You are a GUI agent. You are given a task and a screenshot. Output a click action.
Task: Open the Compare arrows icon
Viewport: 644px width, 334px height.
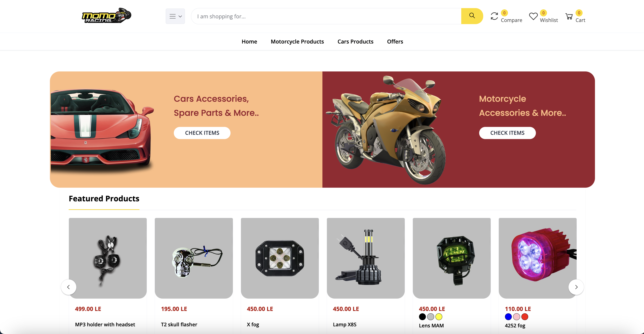pos(494,16)
